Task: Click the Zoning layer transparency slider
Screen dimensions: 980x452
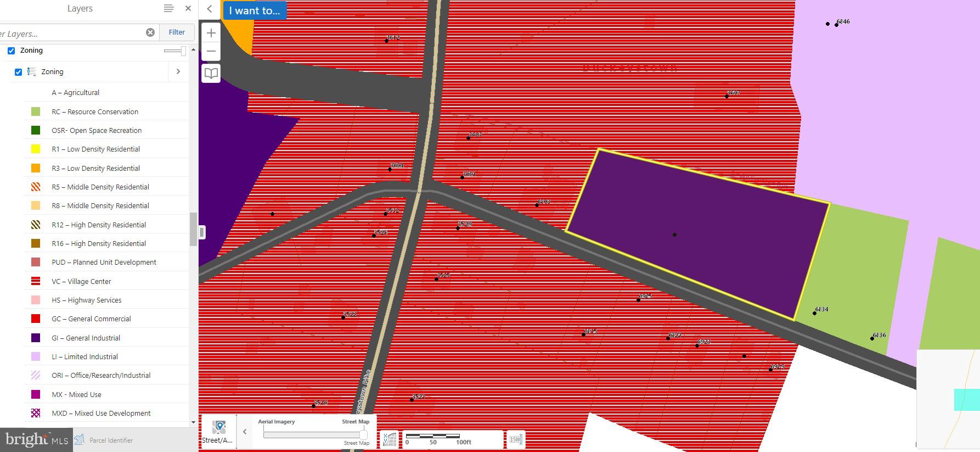Action: [x=175, y=51]
